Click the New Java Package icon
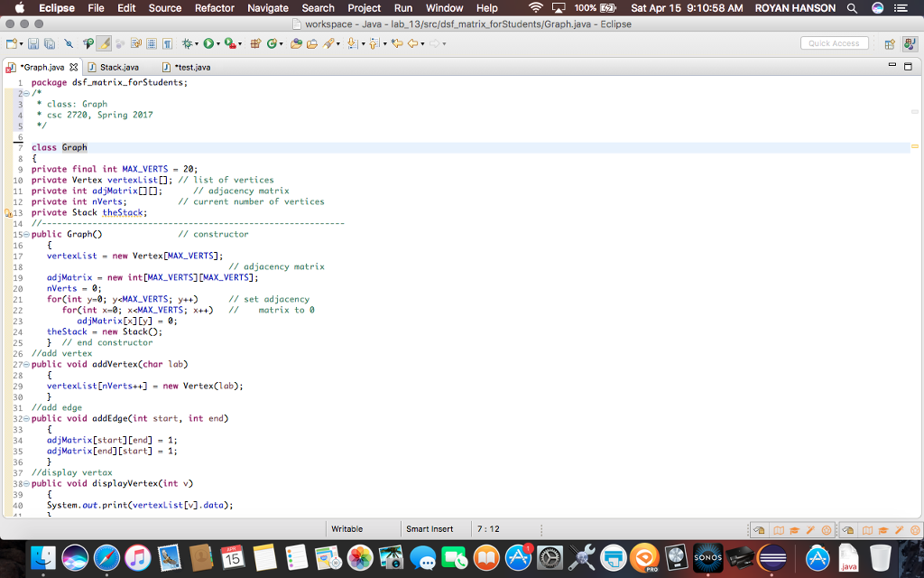924x578 pixels. [254, 43]
